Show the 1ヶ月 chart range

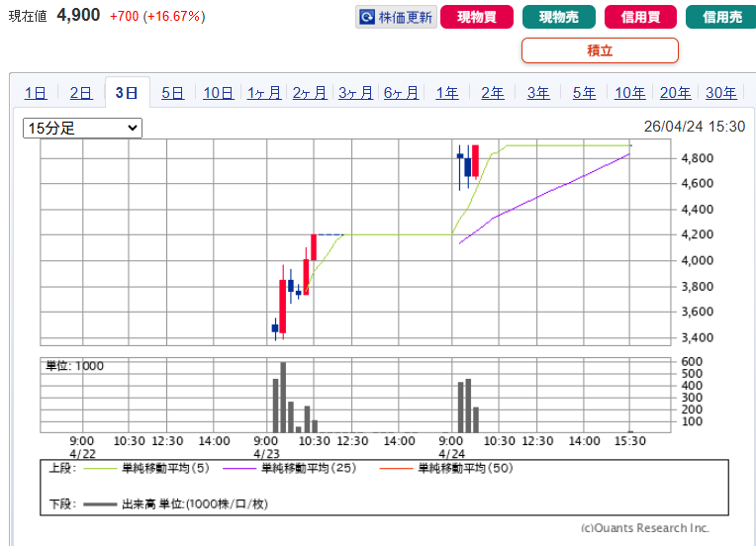pos(264,93)
